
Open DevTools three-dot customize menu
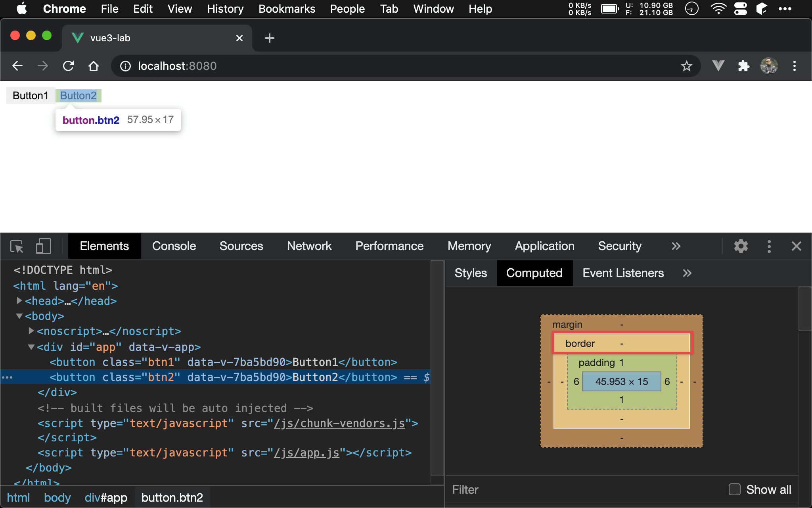click(769, 246)
